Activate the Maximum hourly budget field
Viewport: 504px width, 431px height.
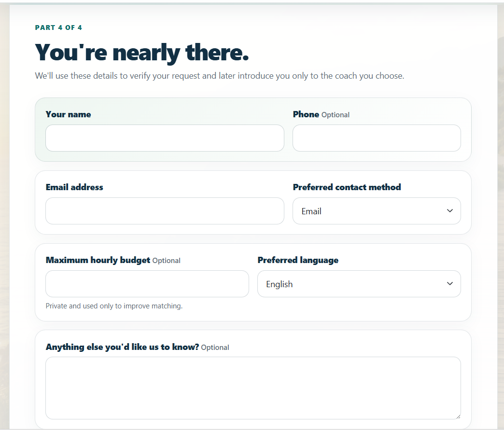[147, 284]
